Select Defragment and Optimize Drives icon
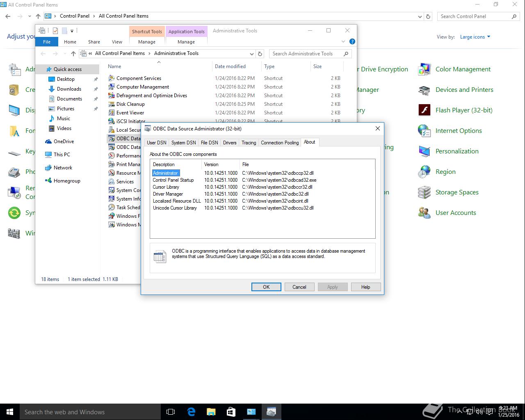 coord(111,95)
